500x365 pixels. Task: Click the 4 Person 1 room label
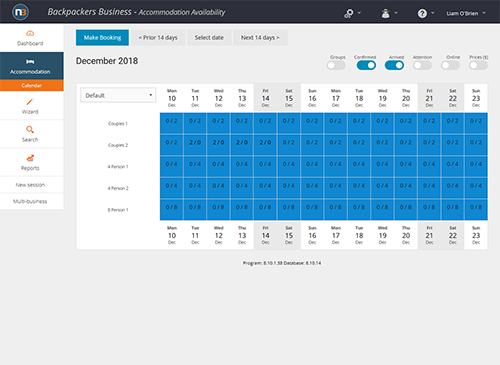[118, 167]
